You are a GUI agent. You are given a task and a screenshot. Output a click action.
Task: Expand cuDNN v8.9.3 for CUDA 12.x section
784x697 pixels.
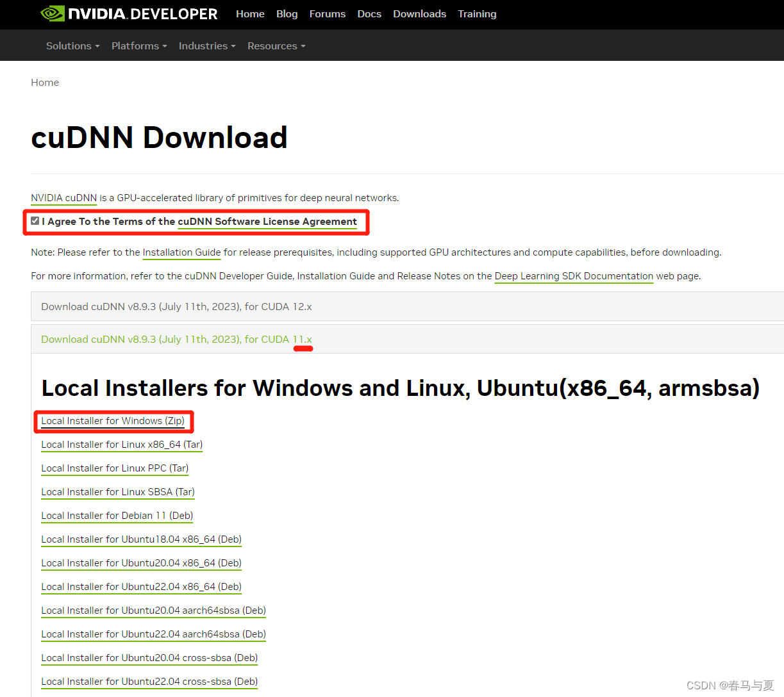click(x=407, y=306)
